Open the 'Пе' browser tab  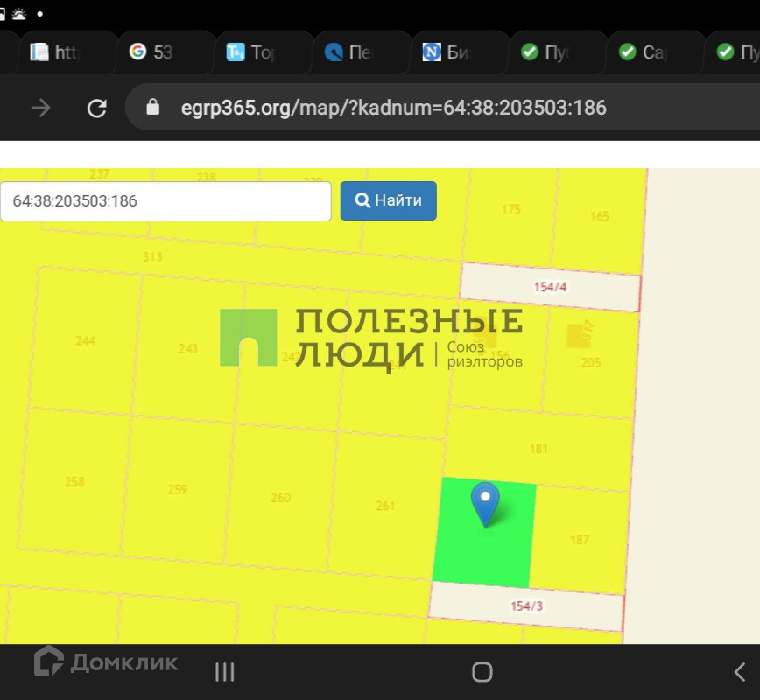pyautogui.click(x=362, y=52)
